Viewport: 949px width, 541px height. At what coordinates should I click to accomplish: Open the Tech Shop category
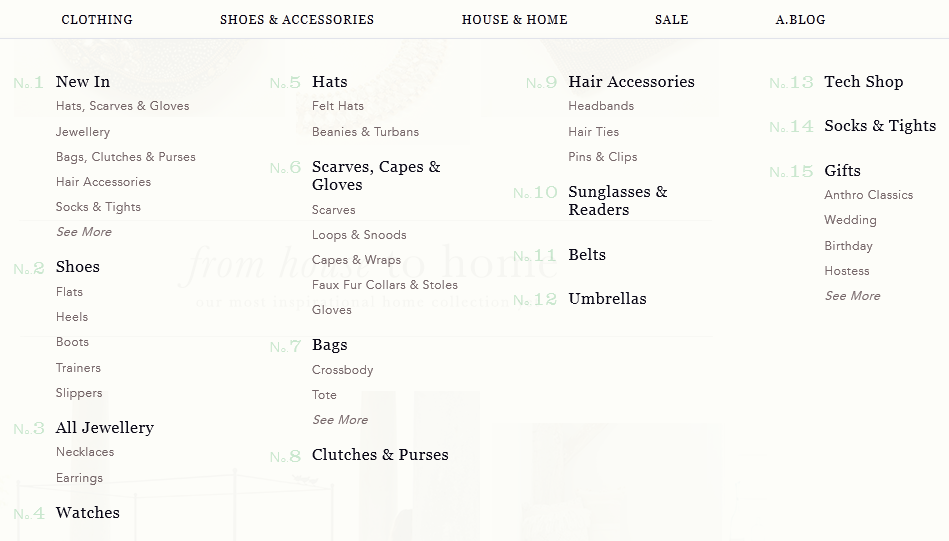863,82
